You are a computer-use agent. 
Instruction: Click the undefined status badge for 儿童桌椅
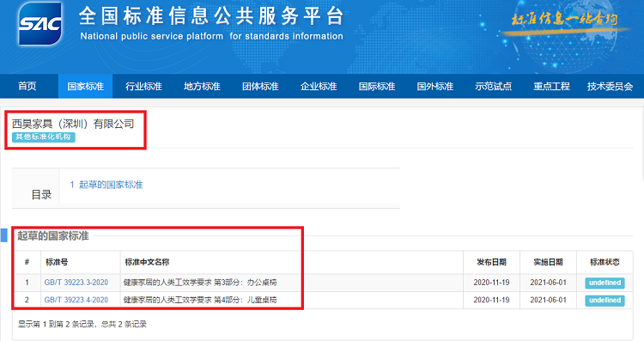(x=605, y=301)
